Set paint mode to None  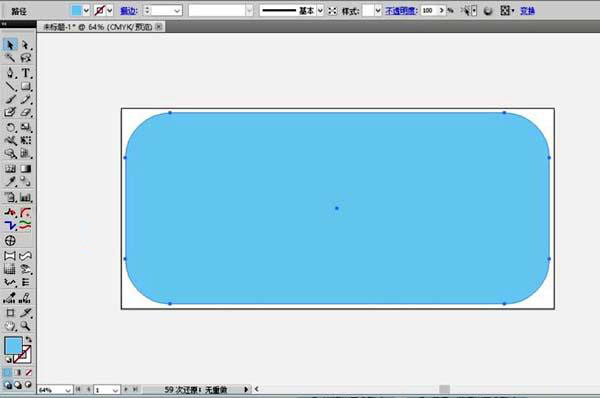coord(28,372)
